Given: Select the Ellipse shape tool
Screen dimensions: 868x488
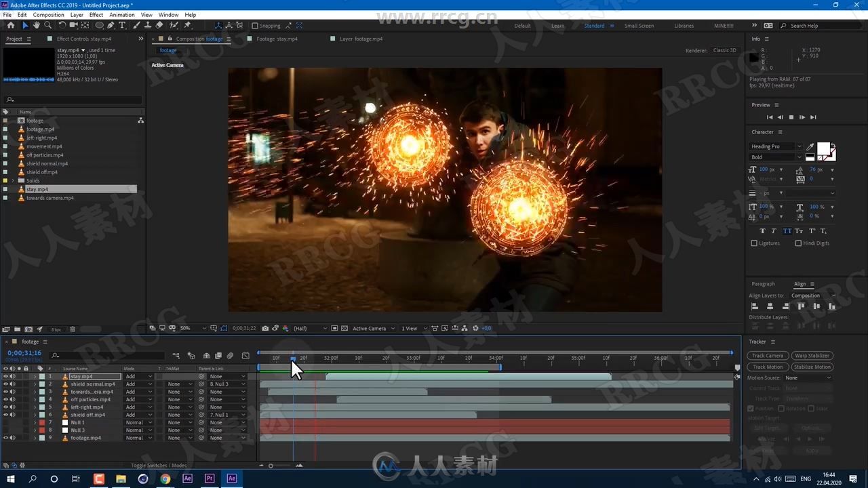Looking at the screenshot, I should (100, 25).
